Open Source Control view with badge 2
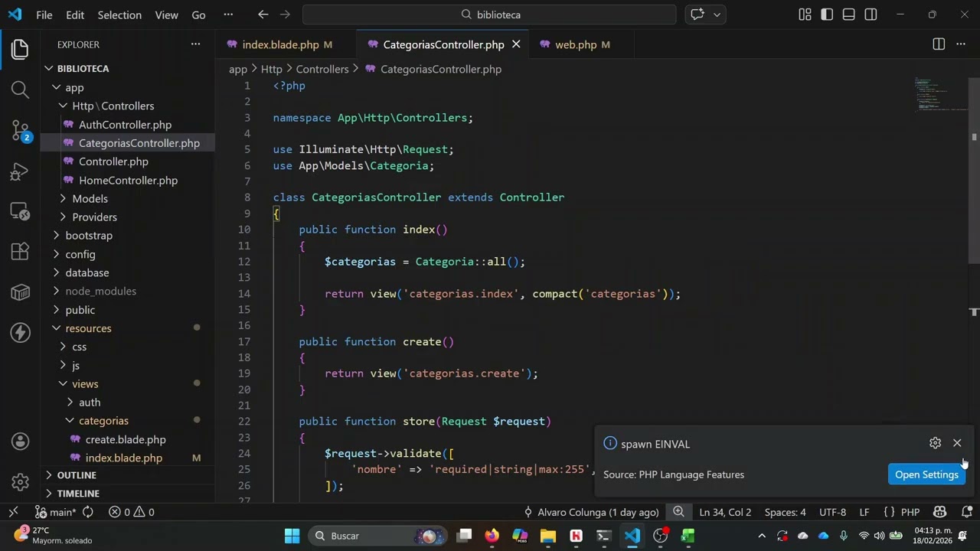 click(x=20, y=131)
